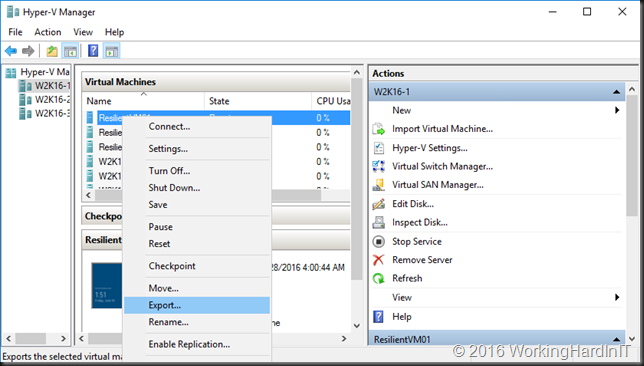Choose Rename... from the context menu
The height and width of the screenshot is (366, 644).
point(197,322)
